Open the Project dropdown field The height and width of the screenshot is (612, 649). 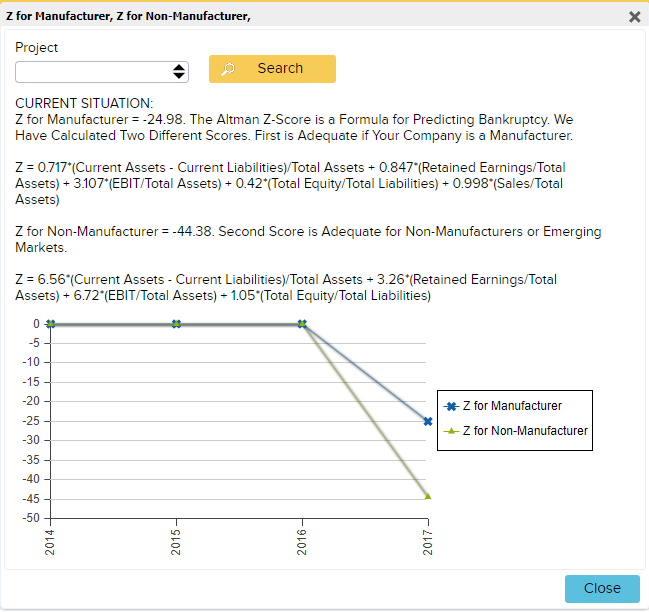coord(102,71)
